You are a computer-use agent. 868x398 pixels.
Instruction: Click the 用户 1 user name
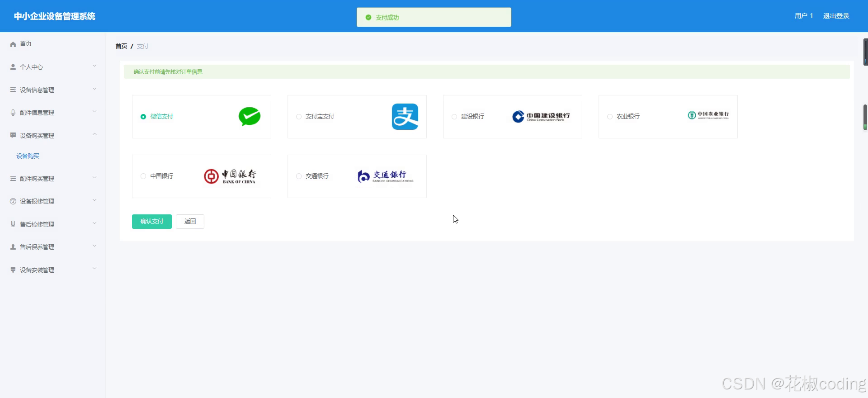[x=804, y=16]
